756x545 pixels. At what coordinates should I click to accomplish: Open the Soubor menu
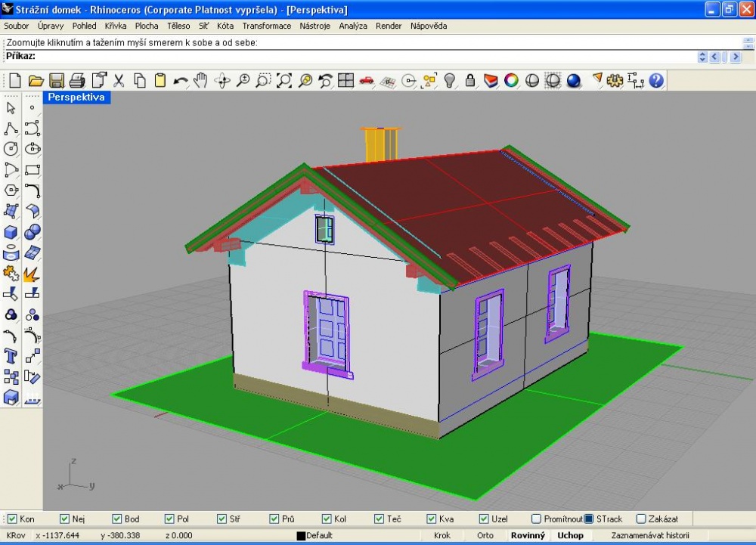[17, 26]
